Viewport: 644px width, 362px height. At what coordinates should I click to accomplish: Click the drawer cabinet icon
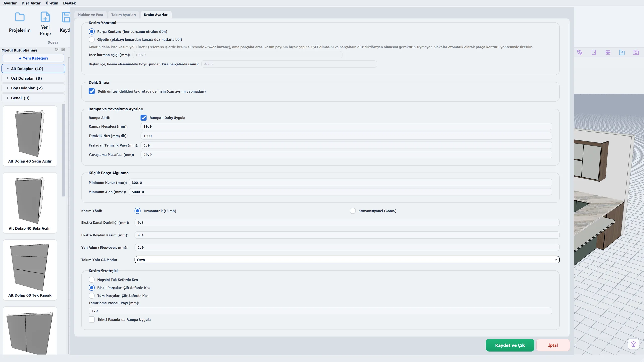tap(608, 52)
